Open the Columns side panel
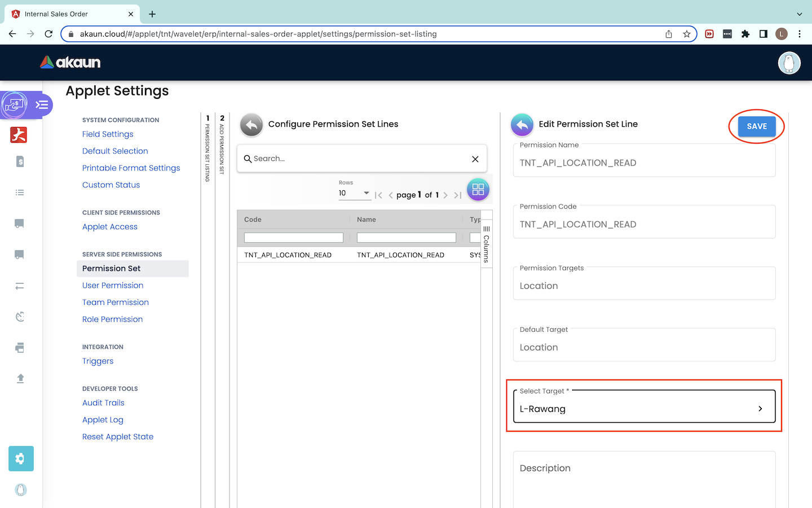Screen dimensions: 812x508 [486, 244]
